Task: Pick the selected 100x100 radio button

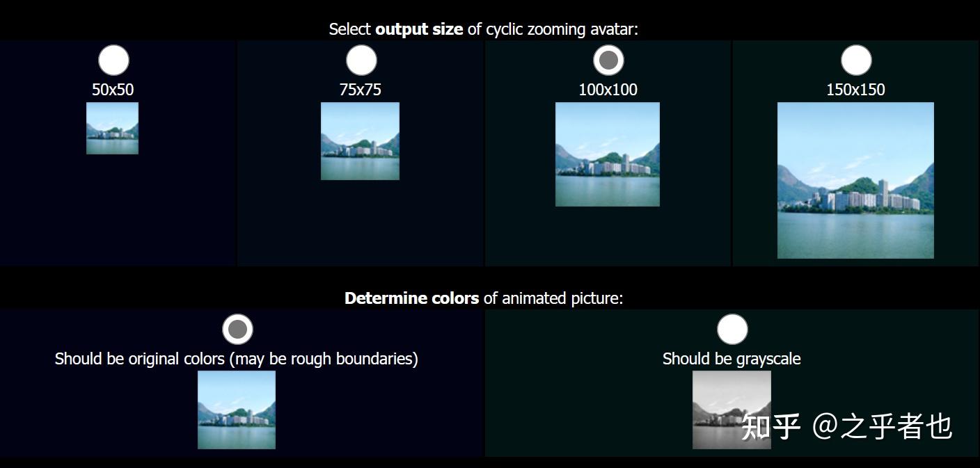Action: click(x=608, y=60)
